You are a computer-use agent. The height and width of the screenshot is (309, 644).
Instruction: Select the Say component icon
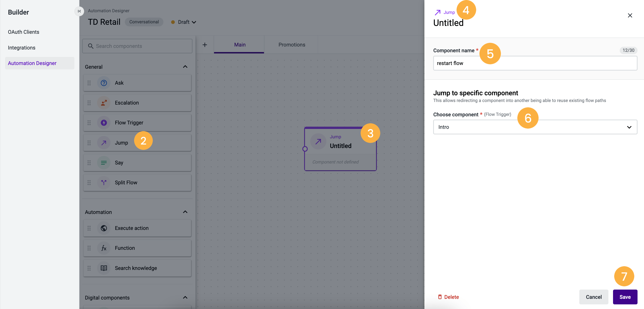[x=104, y=163]
